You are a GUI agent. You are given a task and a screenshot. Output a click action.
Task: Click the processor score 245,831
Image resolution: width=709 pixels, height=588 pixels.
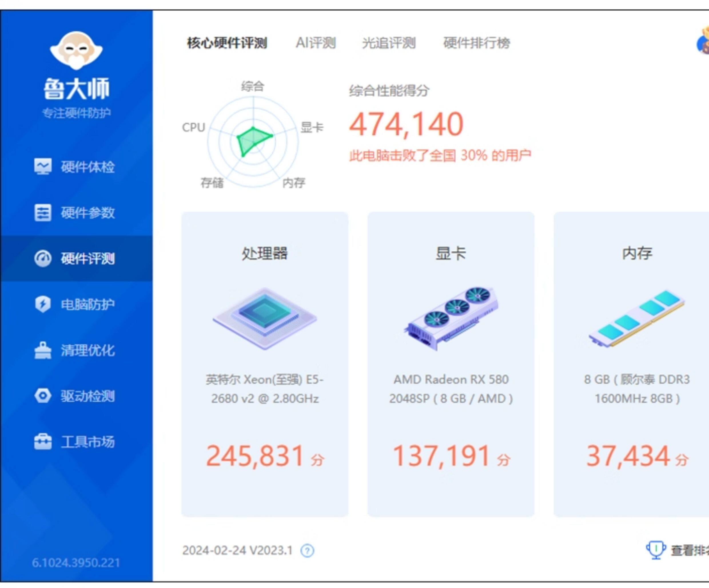(x=255, y=456)
